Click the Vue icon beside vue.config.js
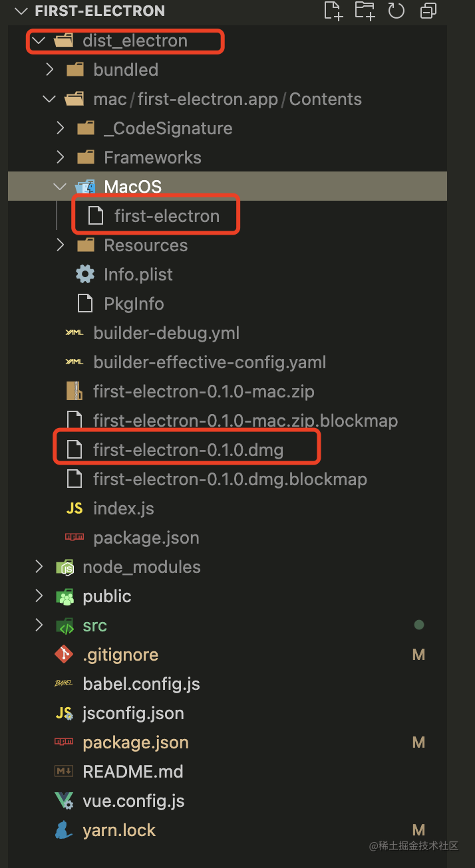 63,800
